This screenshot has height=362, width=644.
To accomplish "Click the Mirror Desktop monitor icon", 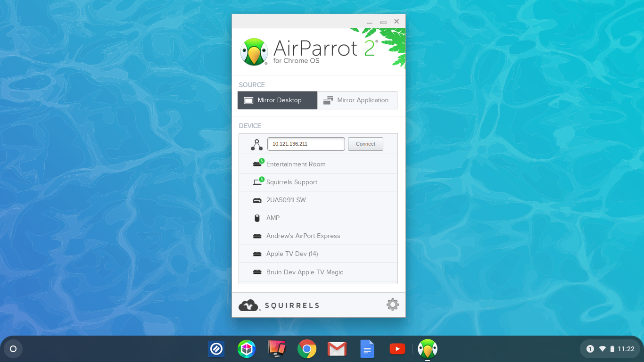I will click(x=248, y=100).
